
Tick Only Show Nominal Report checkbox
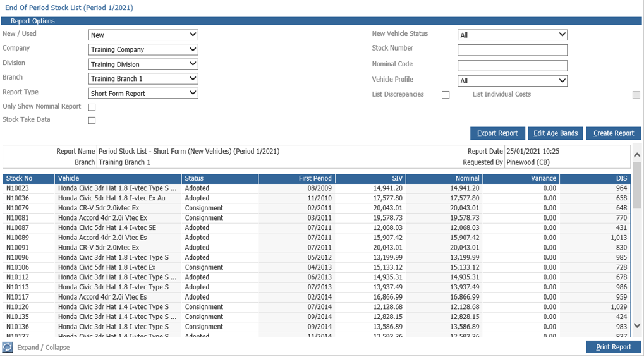tap(92, 107)
